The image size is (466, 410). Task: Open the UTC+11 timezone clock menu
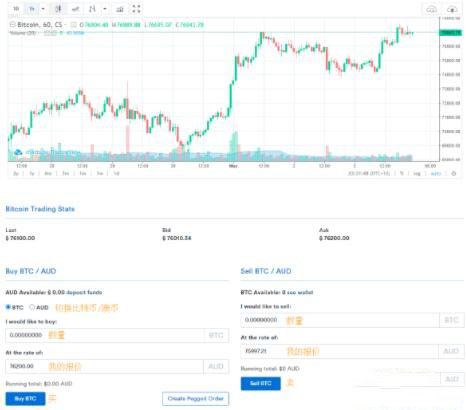pyautogui.click(x=369, y=173)
